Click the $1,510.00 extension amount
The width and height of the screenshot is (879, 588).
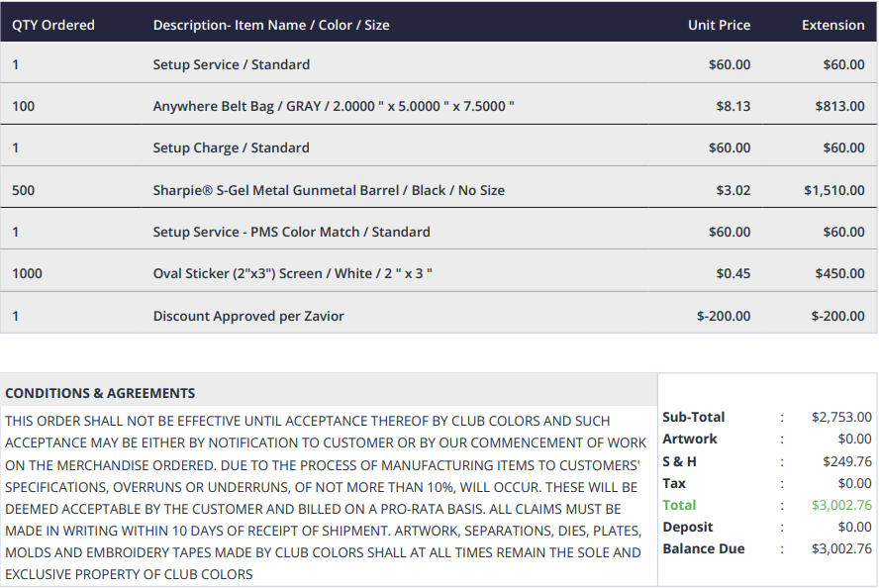[834, 190]
